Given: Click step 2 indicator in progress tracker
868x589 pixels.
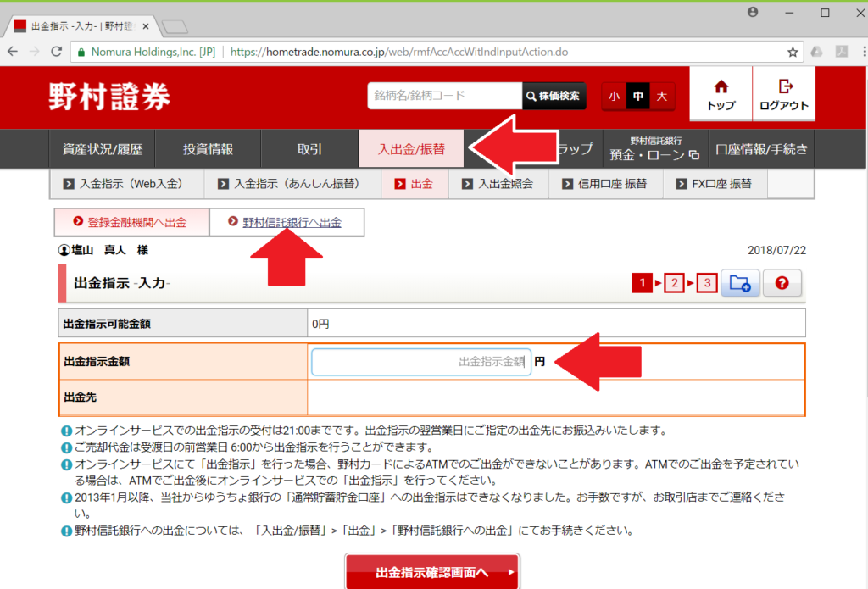Looking at the screenshot, I should (x=674, y=283).
